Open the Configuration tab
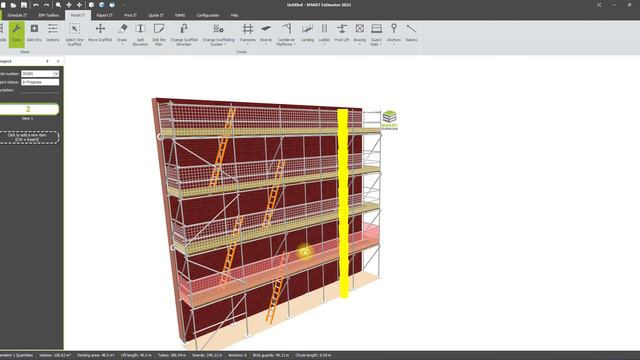This screenshot has width=640, height=360. click(x=208, y=15)
